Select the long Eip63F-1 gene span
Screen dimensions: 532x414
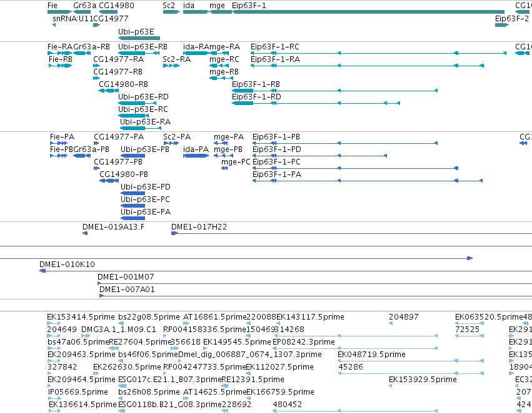point(368,12)
